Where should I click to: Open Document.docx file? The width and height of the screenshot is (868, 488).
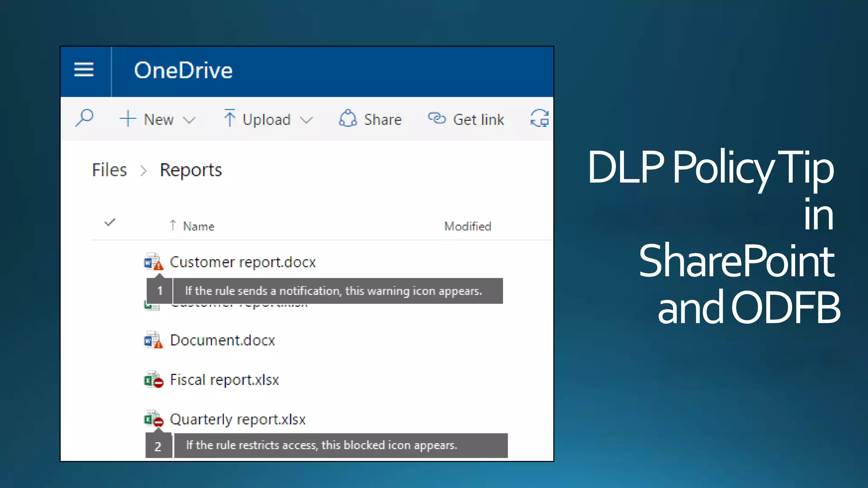[223, 340]
